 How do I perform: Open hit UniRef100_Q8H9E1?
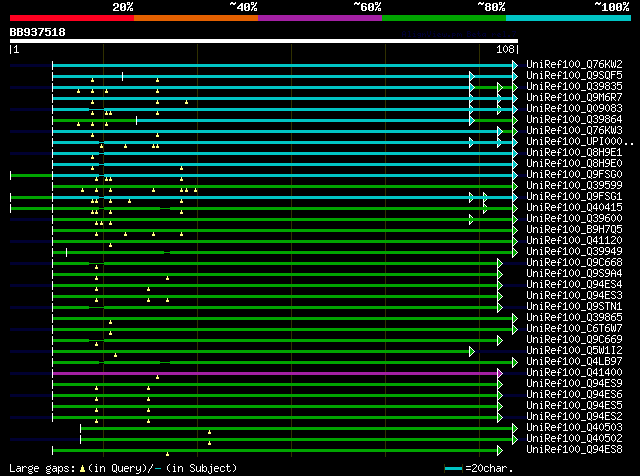click(x=574, y=153)
